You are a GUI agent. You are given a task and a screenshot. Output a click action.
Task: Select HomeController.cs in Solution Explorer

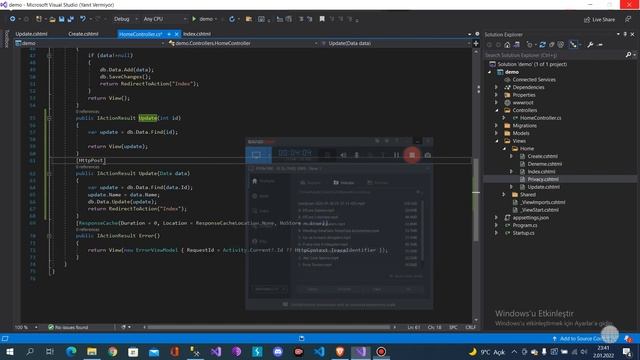tap(540, 118)
